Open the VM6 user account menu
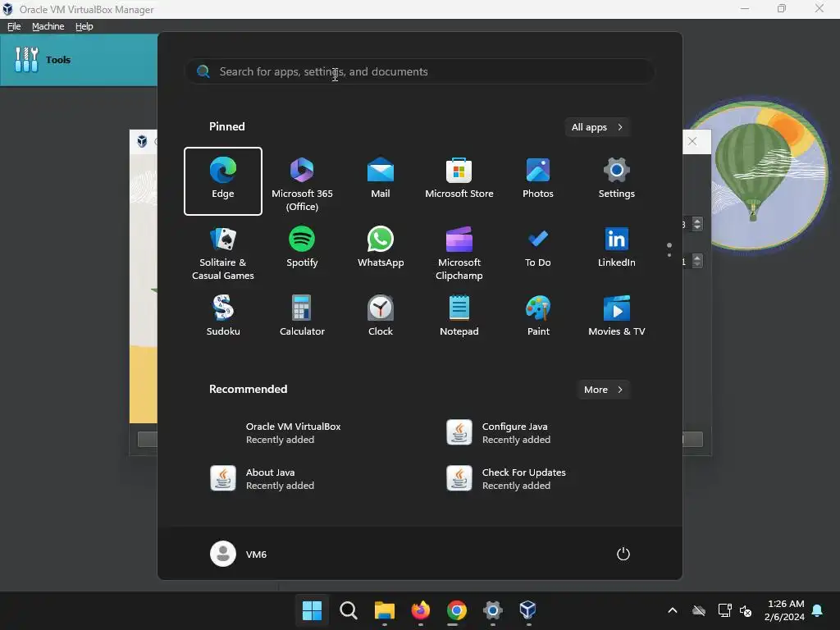840x630 pixels. [x=239, y=554]
